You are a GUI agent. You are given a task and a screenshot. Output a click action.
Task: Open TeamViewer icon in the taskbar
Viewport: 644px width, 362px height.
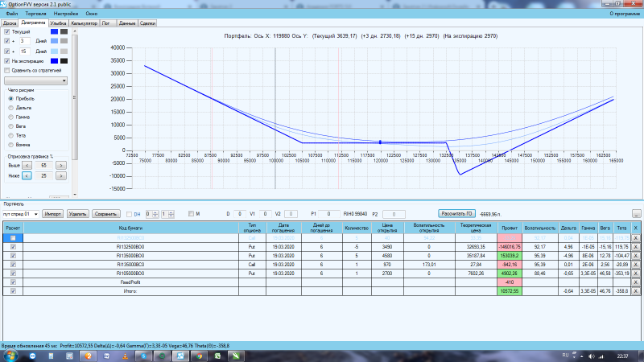[x=32, y=356]
